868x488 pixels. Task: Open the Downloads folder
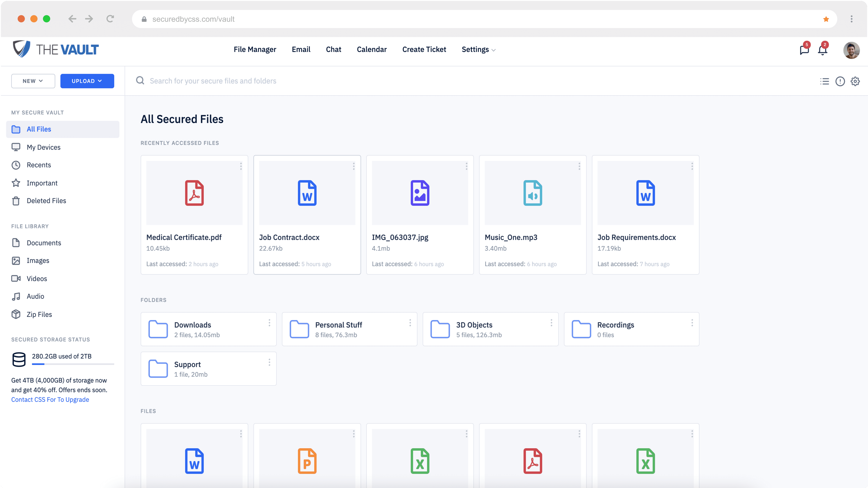209,329
